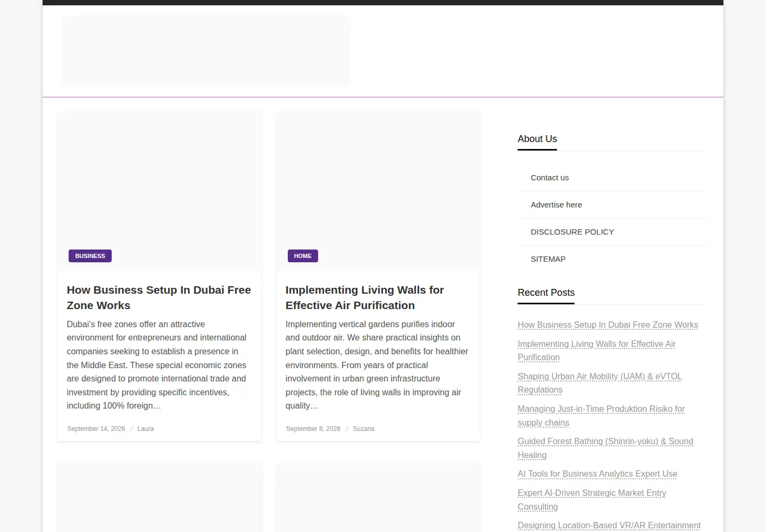Screen dimensions: 766x532
Task: View author Laura's posts
Action: click(146, 429)
